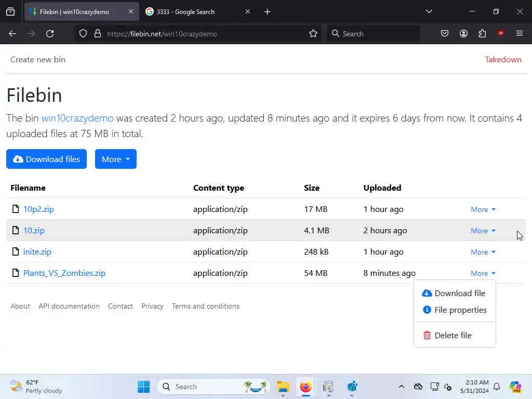Open the 10p2.zip file link
The image size is (532, 399).
tap(38, 209)
